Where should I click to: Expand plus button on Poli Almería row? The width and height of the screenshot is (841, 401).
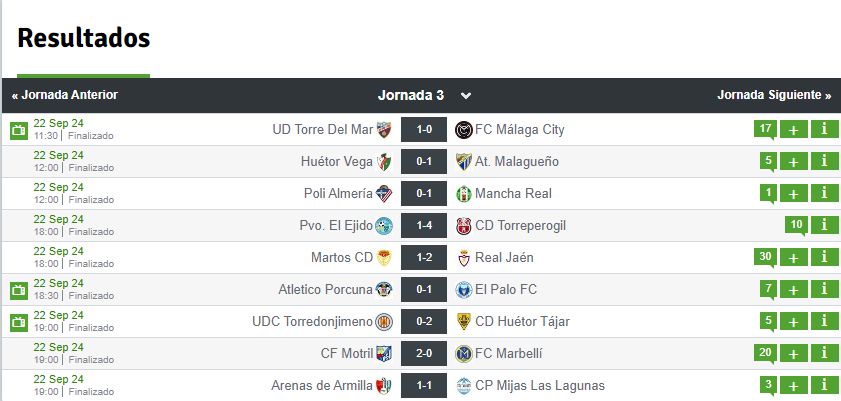coord(794,193)
